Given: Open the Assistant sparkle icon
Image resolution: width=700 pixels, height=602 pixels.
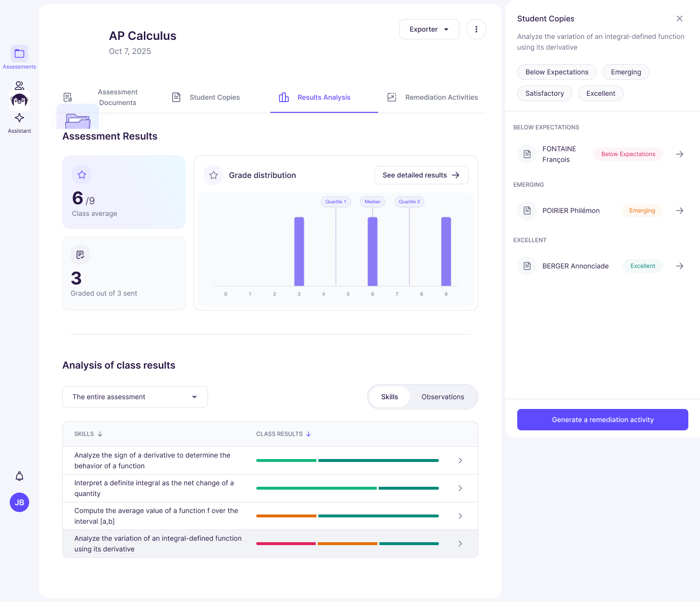Looking at the screenshot, I should pyautogui.click(x=19, y=118).
